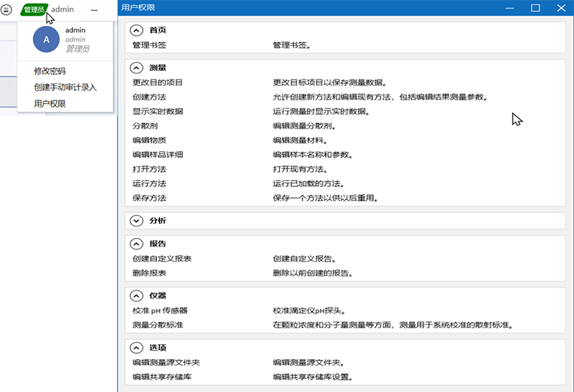
Task: Select 修改密码 from the user menu
Action: (50, 71)
